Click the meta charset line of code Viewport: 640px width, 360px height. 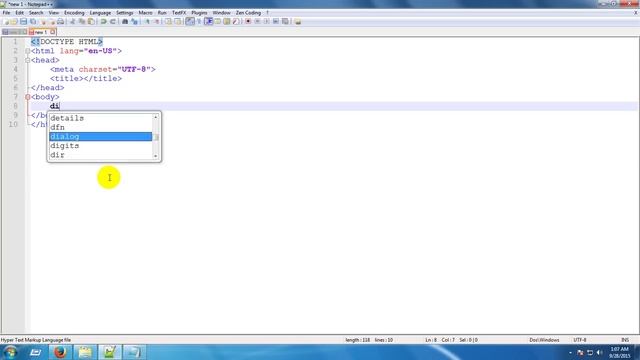[x=103, y=69]
